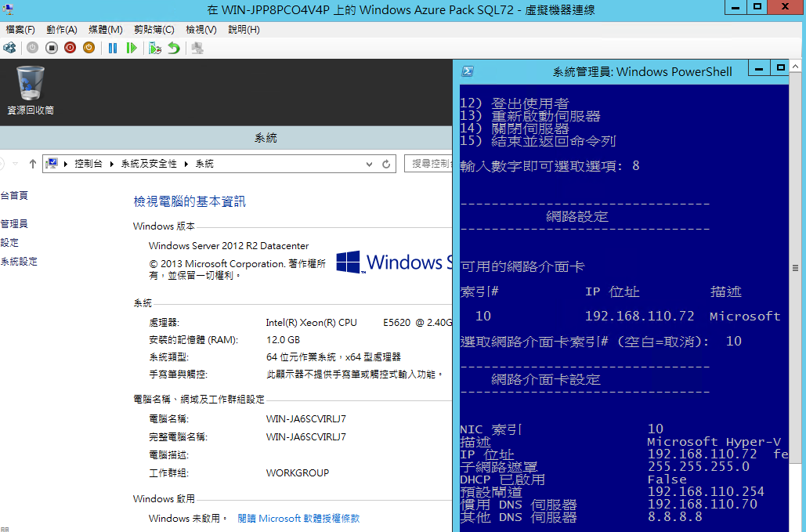
Task: Click the 管理員 link in the left pane
Action: (14, 223)
